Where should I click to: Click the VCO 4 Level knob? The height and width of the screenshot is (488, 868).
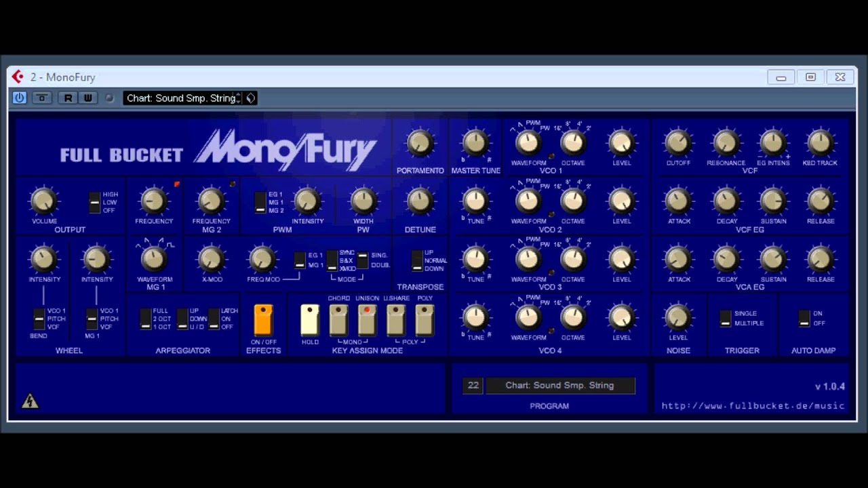pyautogui.click(x=621, y=317)
